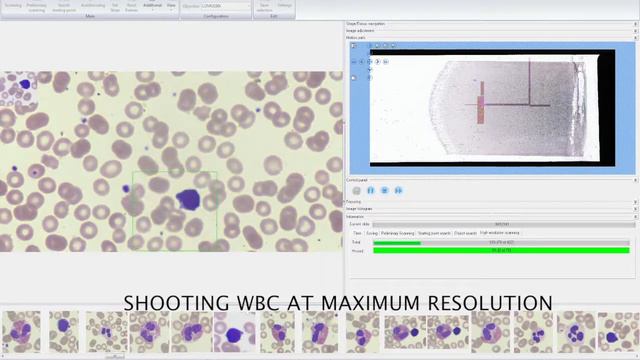Viewport: 640px width, 360px height.
Task: Expand the Image histogram section arrow
Action: (635, 209)
